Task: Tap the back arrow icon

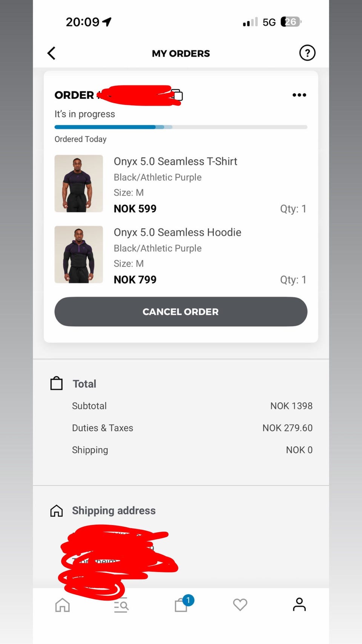Action: 52,53
